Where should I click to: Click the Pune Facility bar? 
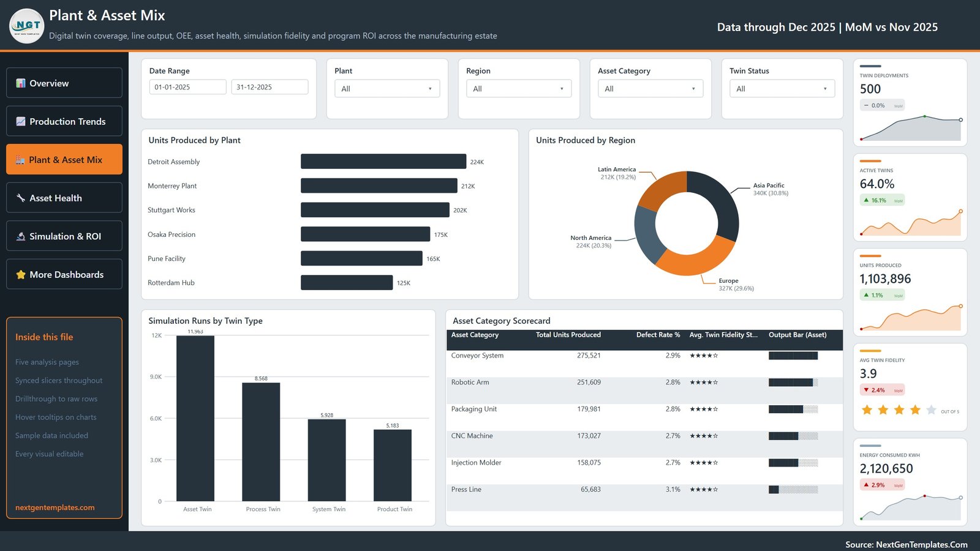point(361,258)
